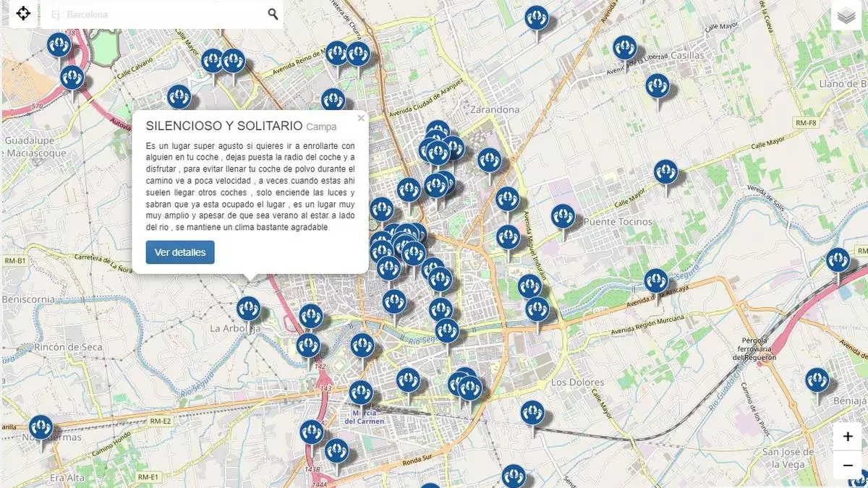The height and width of the screenshot is (488, 868).
Task: Select the marker near Beniaján
Action: (817, 380)
